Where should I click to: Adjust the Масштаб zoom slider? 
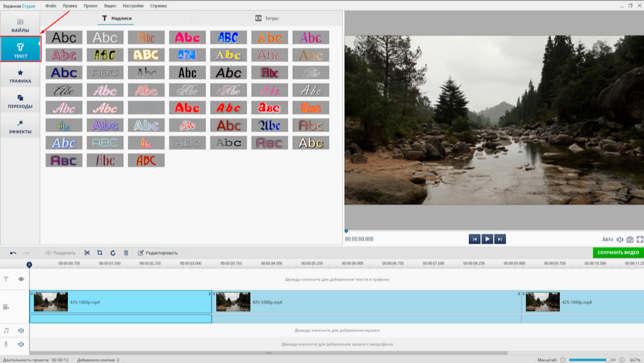[x=592, y=360]
